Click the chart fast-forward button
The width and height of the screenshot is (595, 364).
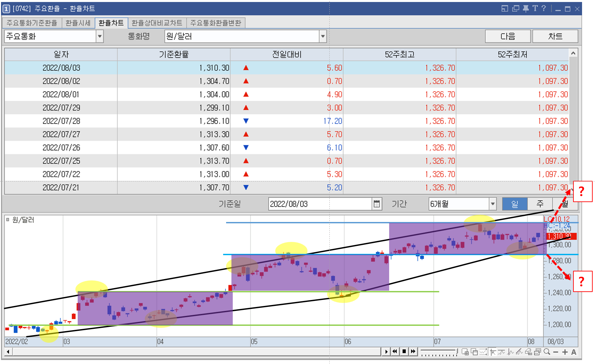pyautogui.click(x=413, y=351)
